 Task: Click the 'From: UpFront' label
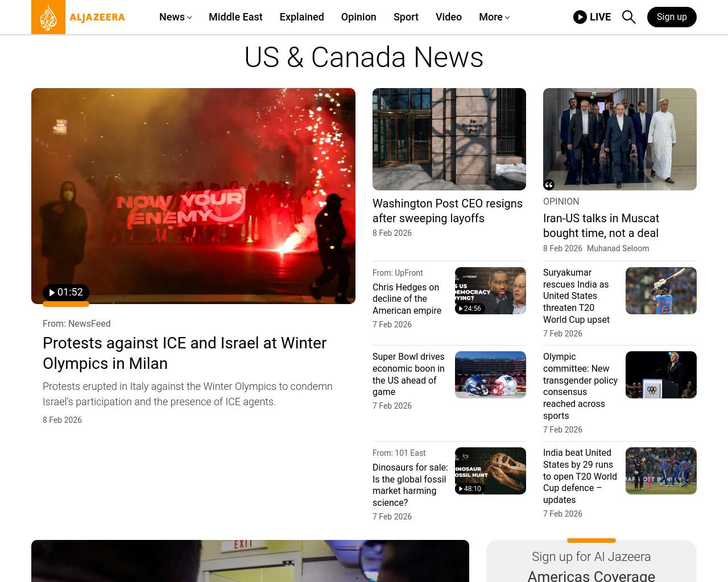pyautogui.click(x=398, y=273)
